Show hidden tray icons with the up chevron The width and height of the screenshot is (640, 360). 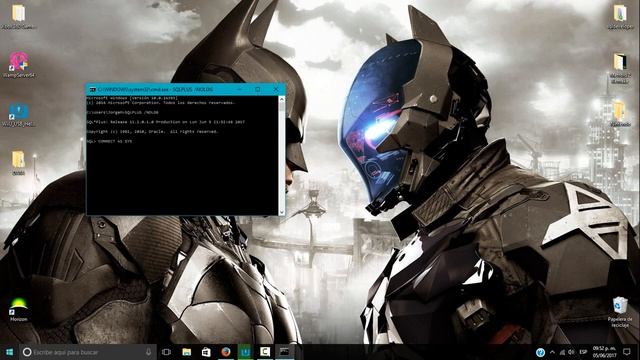(552, 352)
